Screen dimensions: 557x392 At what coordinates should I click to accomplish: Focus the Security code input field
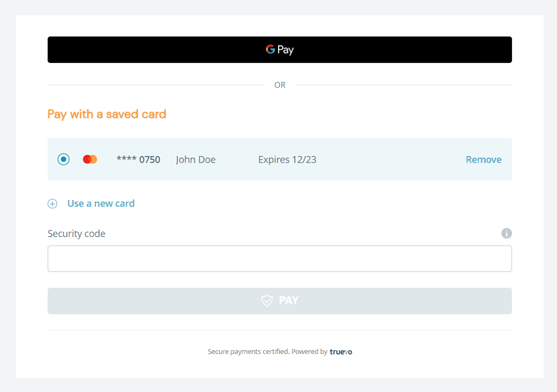280,258
